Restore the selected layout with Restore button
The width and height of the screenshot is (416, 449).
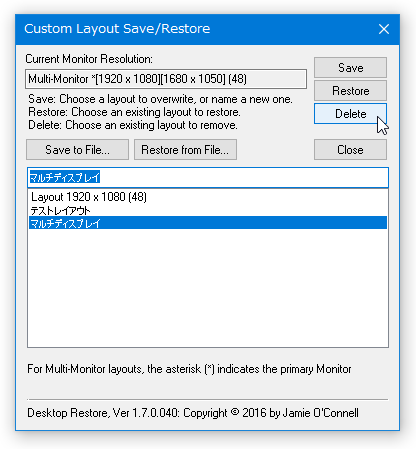[x=350, y=91]
